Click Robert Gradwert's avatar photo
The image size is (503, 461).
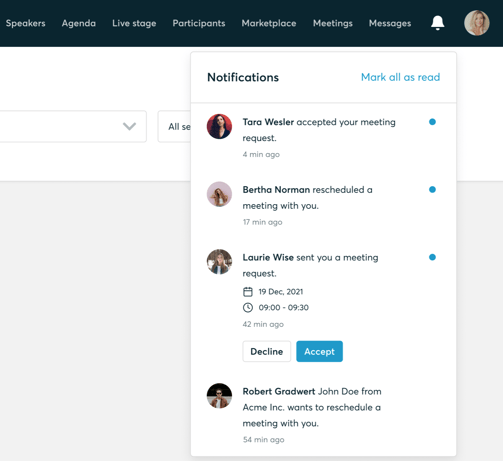(219, 396)
